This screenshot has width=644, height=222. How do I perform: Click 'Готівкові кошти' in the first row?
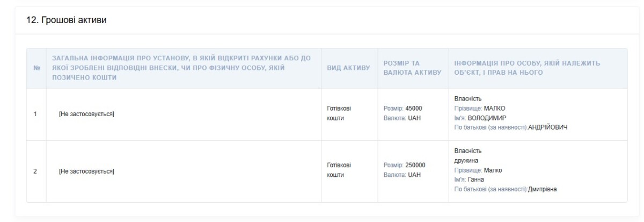339,113
